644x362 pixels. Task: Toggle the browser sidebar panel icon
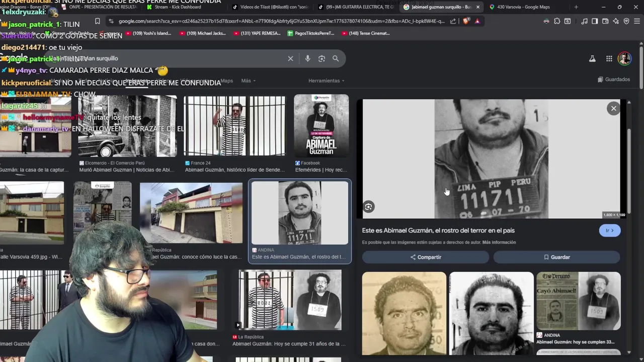[x=595, y=21]
